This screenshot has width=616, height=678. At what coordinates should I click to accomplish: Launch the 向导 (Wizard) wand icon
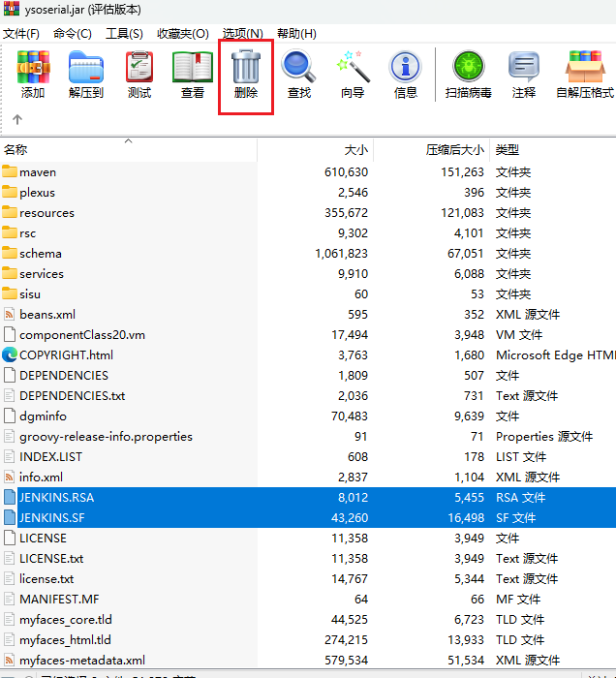pyautogui.click(x=354, y=66)
